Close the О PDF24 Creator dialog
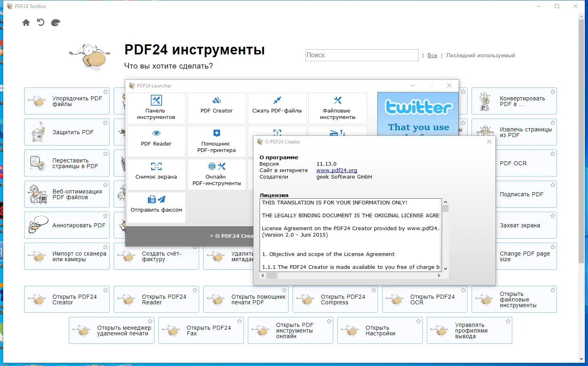588x366 pixels. pos(489,141)
